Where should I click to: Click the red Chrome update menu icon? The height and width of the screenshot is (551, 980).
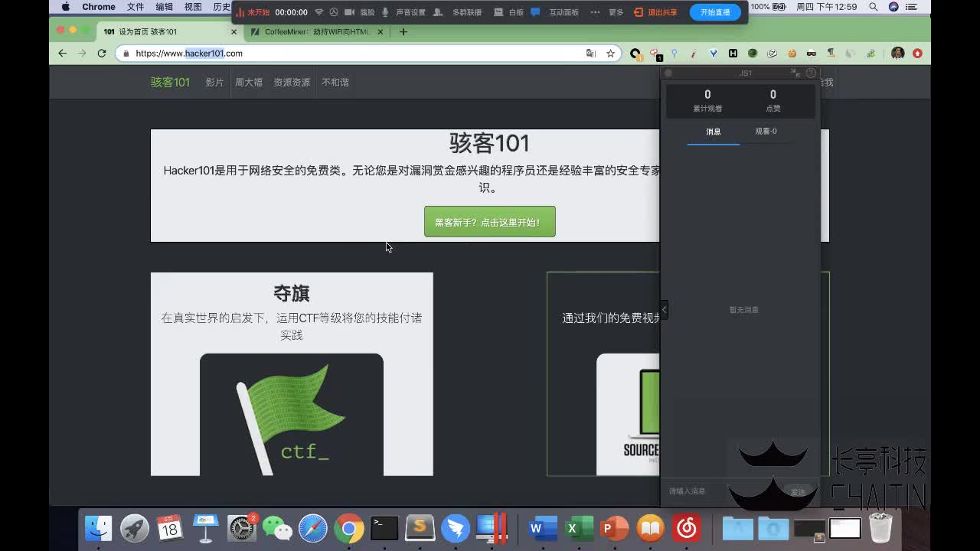tap(917, 54)
